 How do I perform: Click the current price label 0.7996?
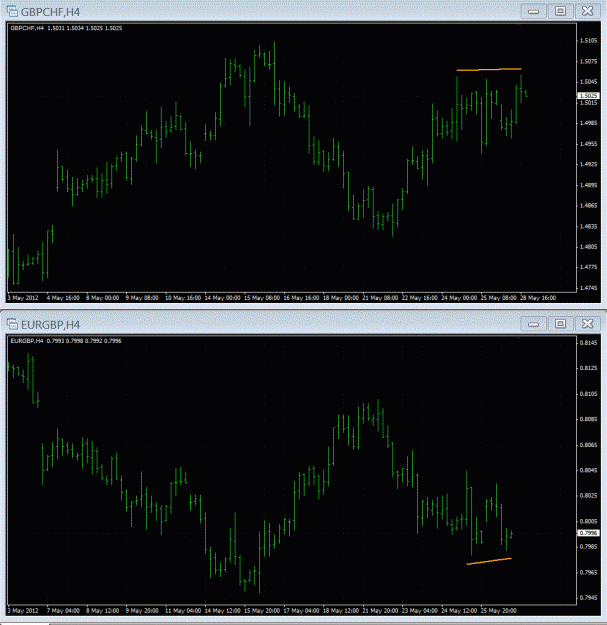point(588,533)
